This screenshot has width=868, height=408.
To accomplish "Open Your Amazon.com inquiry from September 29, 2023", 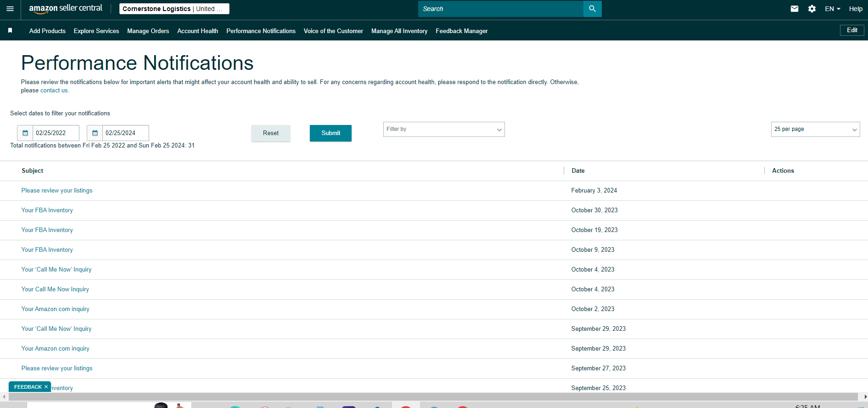I will click(55, 348).
